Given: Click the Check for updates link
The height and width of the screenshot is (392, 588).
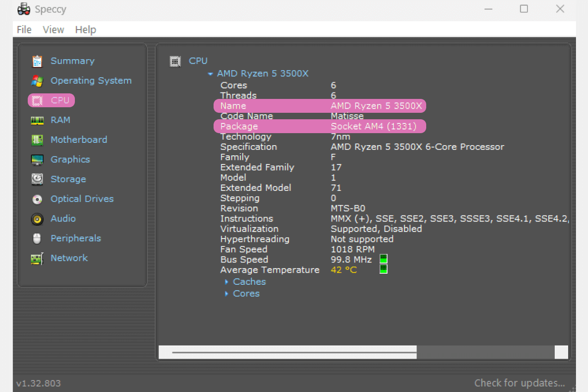Looking at the screenshot, I should tap(519, 383).
